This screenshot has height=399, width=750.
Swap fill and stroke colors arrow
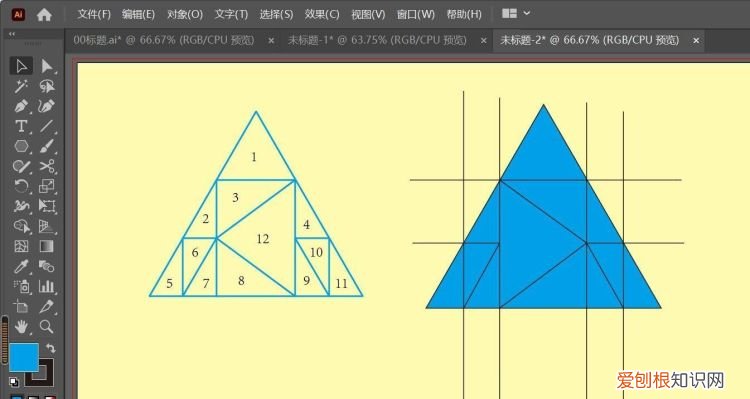pos(51,348)
